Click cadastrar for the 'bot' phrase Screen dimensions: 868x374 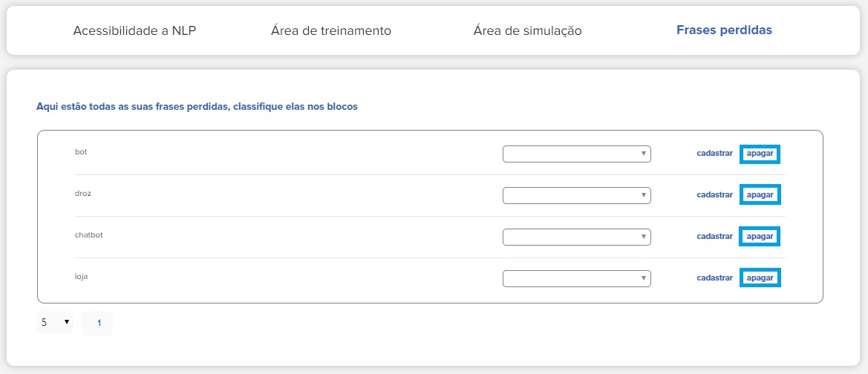coord(714,154)
